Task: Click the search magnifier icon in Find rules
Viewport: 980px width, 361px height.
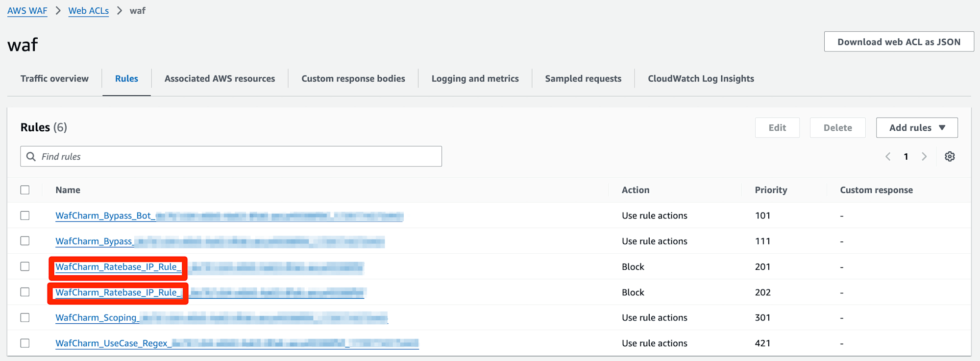Action: pos(31,156)
